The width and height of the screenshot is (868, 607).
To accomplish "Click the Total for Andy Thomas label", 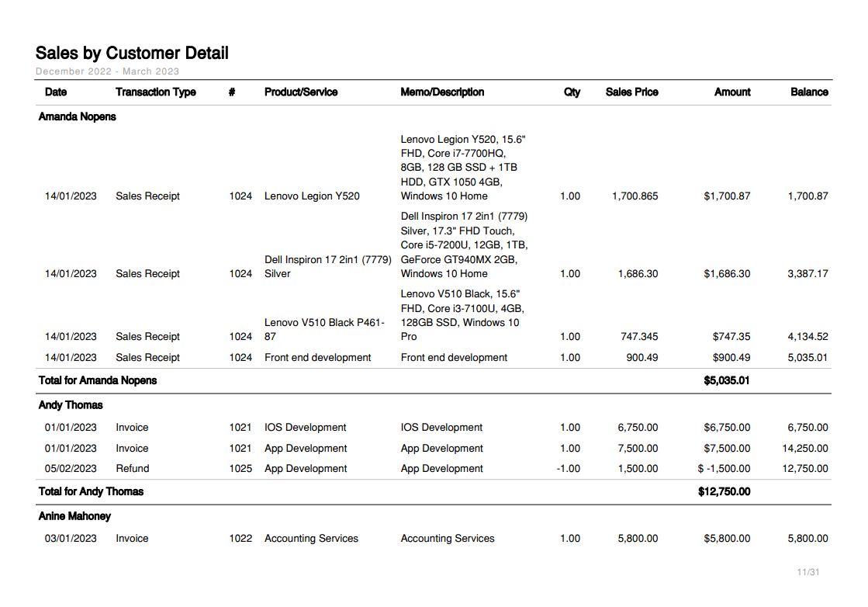I will (x=91, y=491).
